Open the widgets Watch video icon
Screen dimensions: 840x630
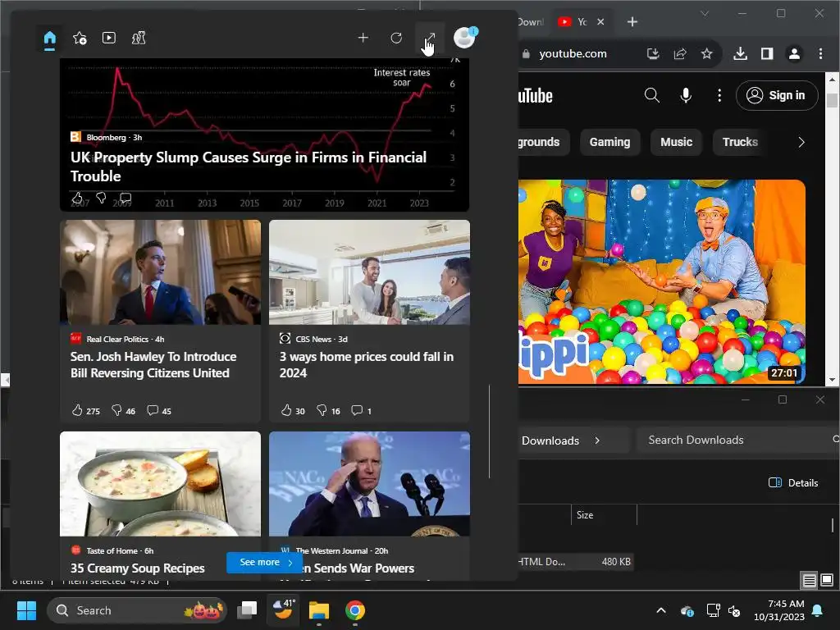click(109, 38)
